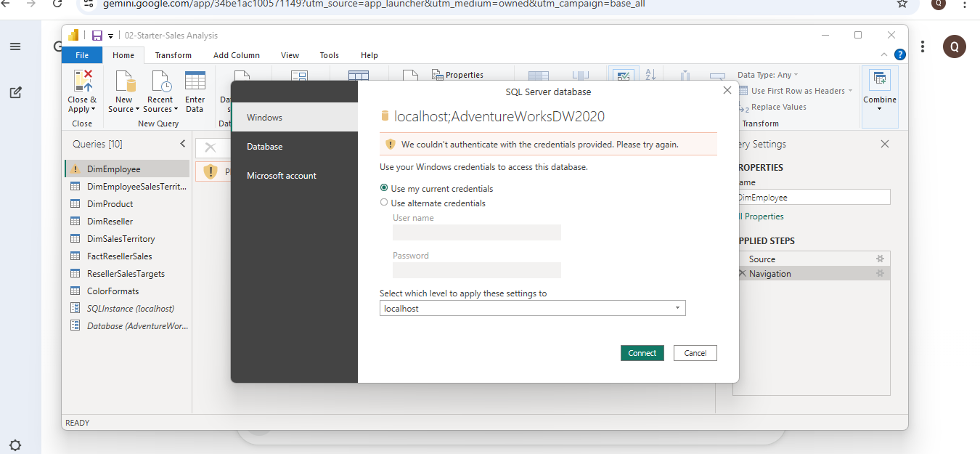Viewport: 980px width, 454px height.
Task: Collapse the Queries pane chevron
Action: pyautogui.click(x=183, y=144)
